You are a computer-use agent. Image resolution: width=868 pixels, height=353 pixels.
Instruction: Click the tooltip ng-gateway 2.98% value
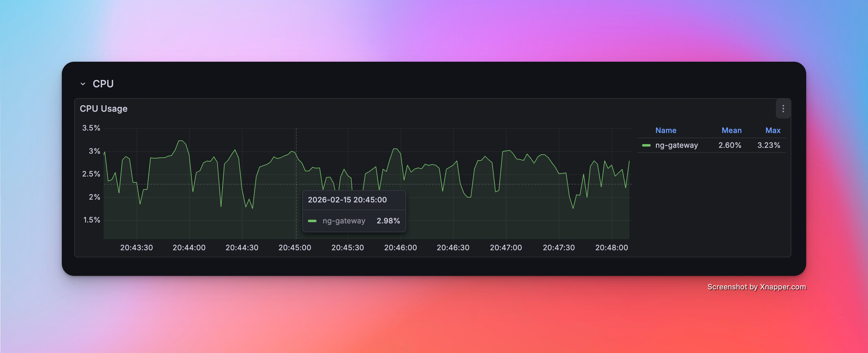388,221
